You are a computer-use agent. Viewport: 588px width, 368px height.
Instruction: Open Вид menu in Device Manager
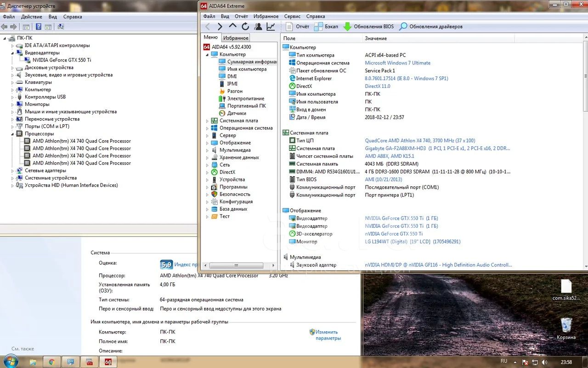53,17
